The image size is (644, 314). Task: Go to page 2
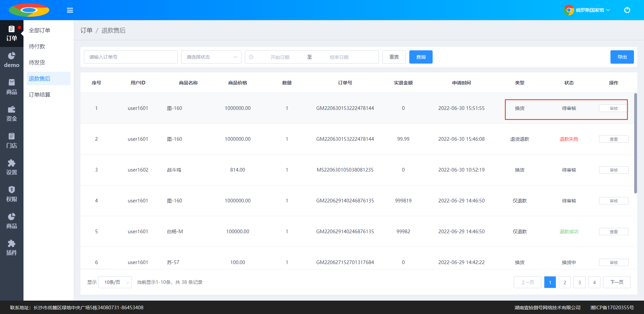click(x=565, y=282)
